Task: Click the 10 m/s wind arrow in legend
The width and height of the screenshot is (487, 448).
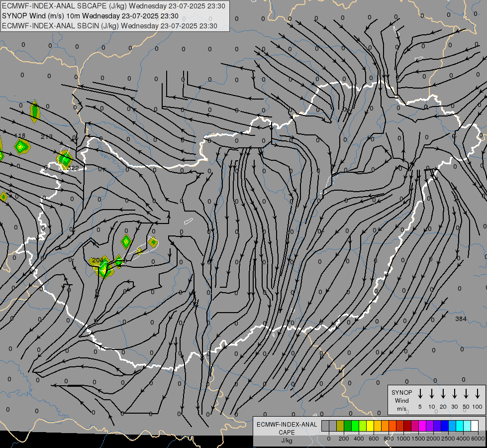Action: tap(431, 394)
